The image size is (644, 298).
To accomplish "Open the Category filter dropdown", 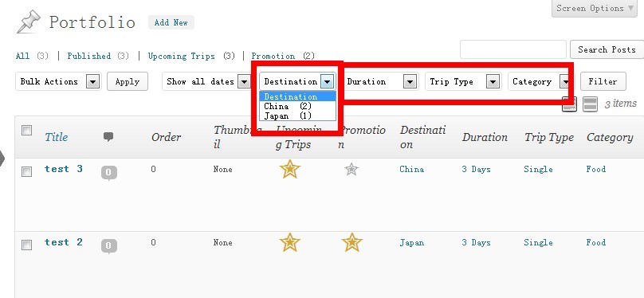I will pyautogui.click(x=540, y=81).
